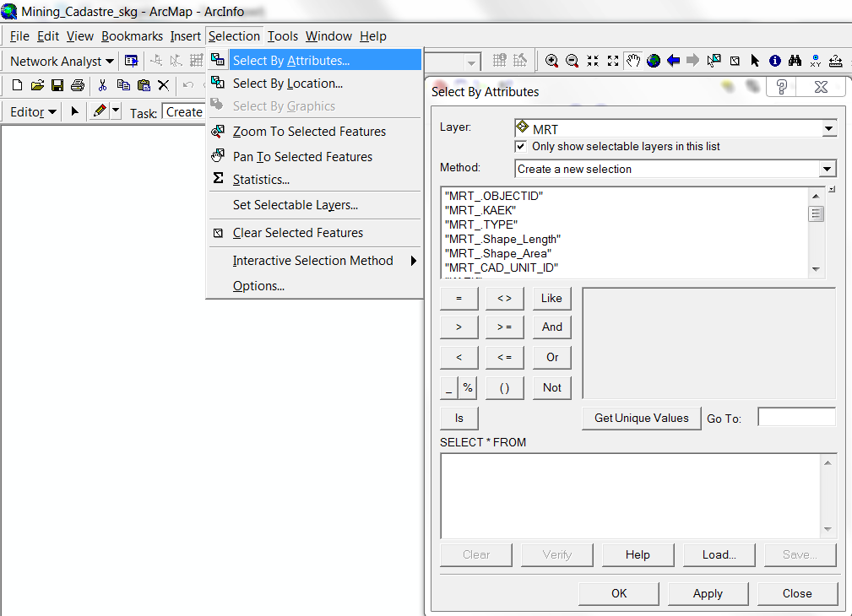Open the Window menu
The height and width of the screenshot is (616, 852).
[328, 36]
